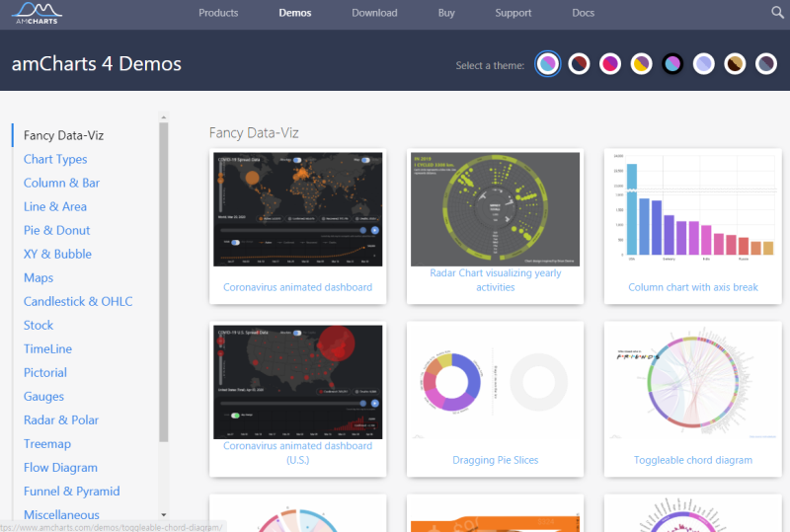Select the brown-tan theme circle
790x532 pixels.
pos(735,64)
